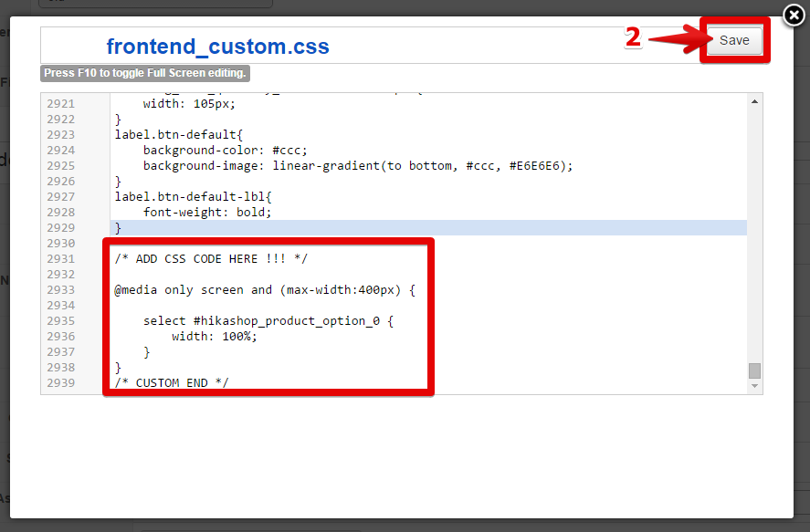Click the editor's vertical scrollbar thumb
Screen dimensions: 810x532
(754, 370)
